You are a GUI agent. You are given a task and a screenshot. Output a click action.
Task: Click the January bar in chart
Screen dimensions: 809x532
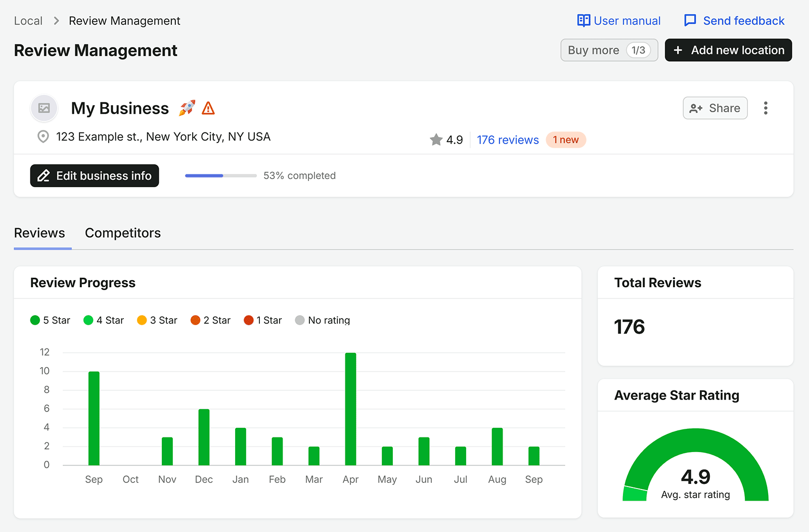[x=241, y=447]
